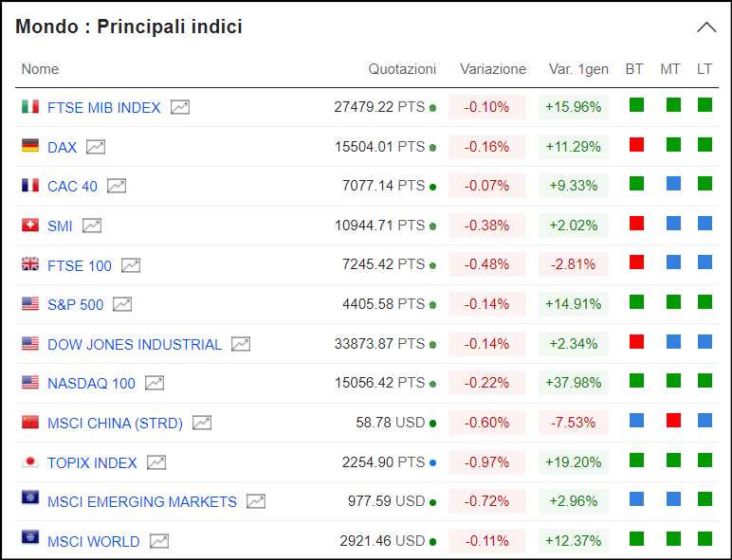
Task: Click the NASDAQ 100 chart icon
Action: coord(155,383)
